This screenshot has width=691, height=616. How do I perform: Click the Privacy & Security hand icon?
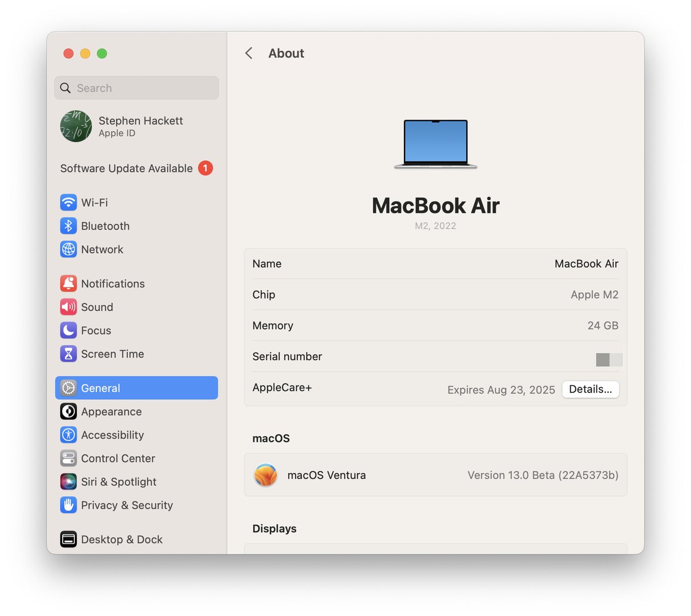[x=68, y=505]
